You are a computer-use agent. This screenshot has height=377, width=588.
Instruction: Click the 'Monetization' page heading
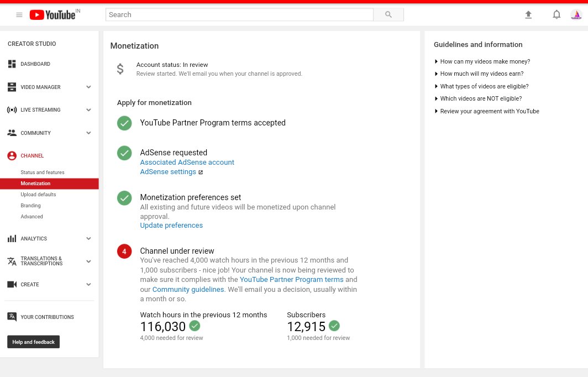click(x=134, y=46)
